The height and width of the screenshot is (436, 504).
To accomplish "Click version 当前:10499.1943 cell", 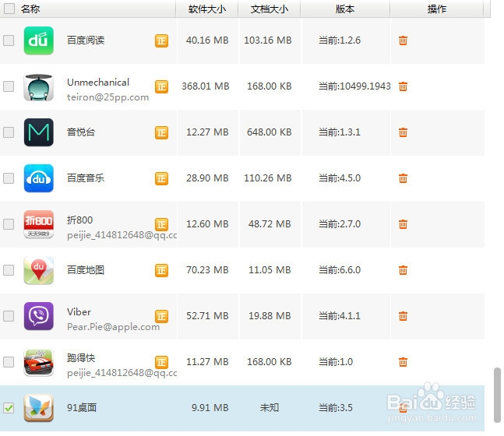I will [354, 86].
